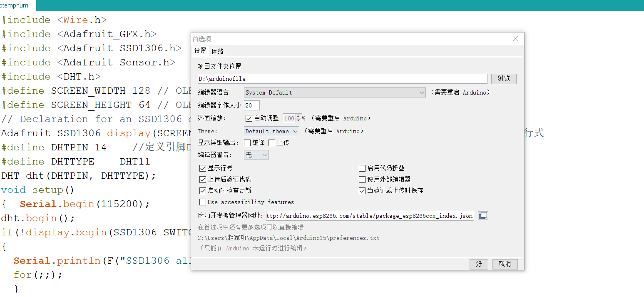This screenshot has width=644, height=297.
Task: Open the Theme Default theme dropdown
Action: pyautogui.click(x=271, y=131)
